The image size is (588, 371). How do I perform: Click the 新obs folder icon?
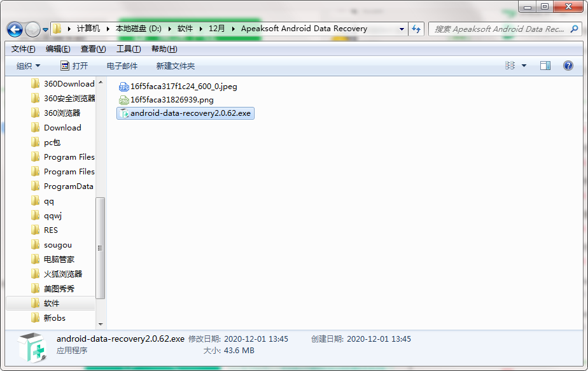pyautogui.click(x=35, y=318)
